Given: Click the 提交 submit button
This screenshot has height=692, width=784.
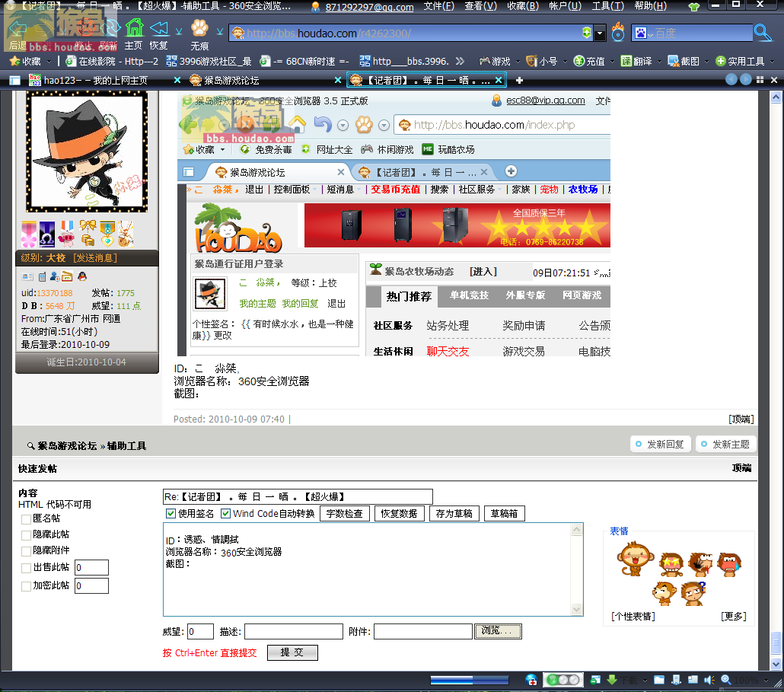Looking at the screenshot, I should coord(292,652).
